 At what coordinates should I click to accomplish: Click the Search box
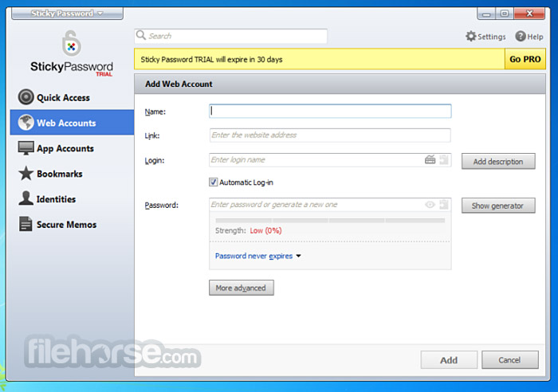(230, 36)
